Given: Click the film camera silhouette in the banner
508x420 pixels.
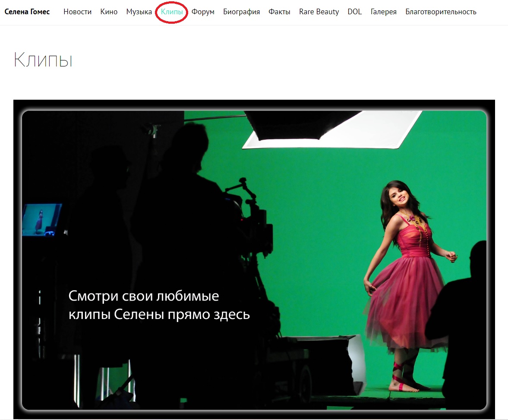Looking at the screenshot, I should point(250,216).
